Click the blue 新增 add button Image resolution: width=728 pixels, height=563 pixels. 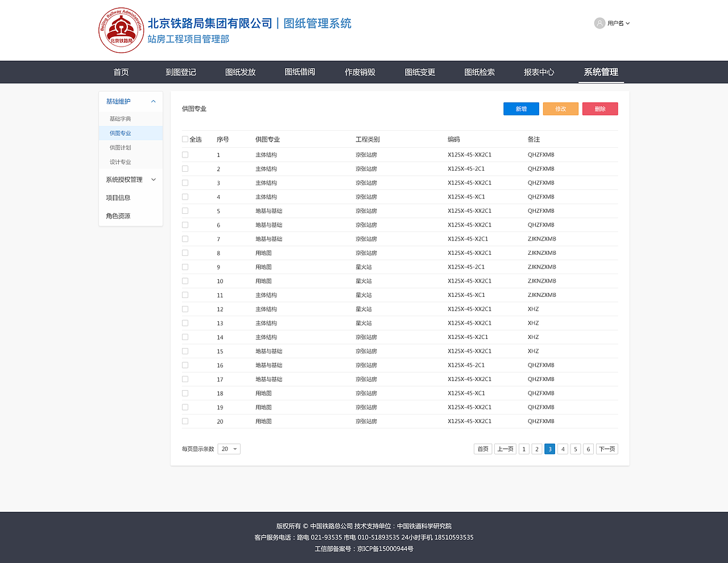pyautogui.click(x=520, y=108)
